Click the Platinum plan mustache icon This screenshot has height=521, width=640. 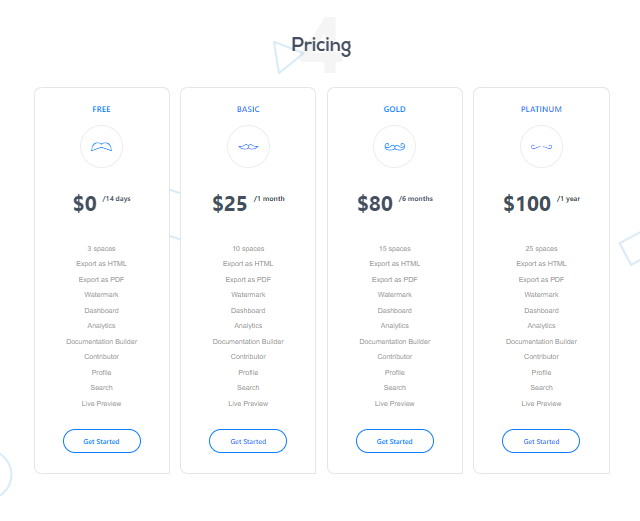pos(541,147)
